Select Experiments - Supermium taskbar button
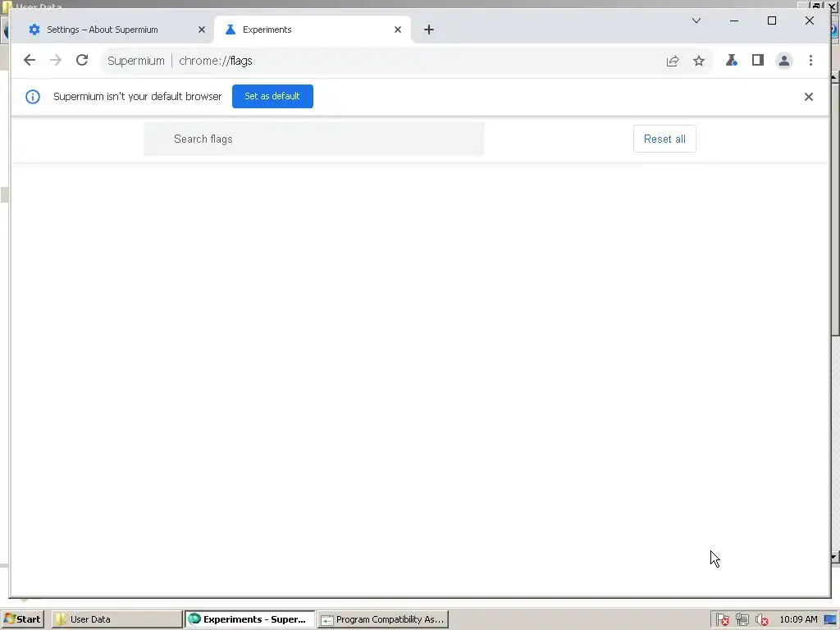This screenshot has height=630, width=840. coord(249,619)
